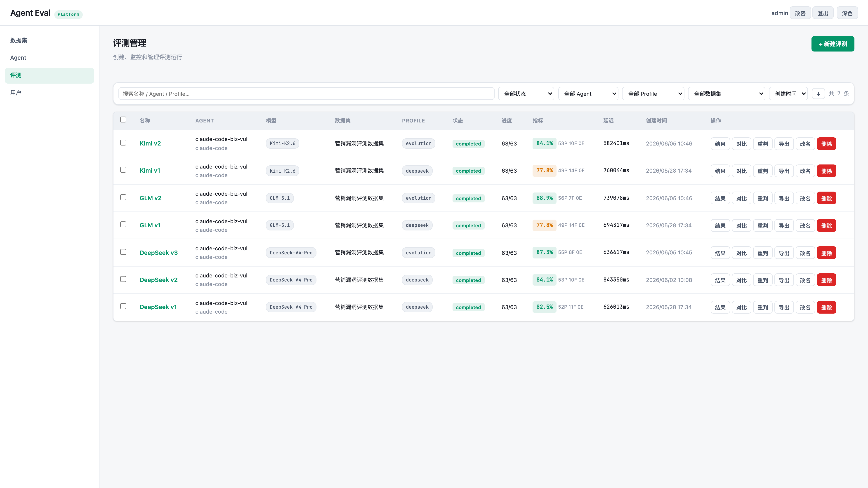The width and height of the screenshot is (868, 488).
Task: Click the Kimi v1 77.8% metric badge
Action: click(545, 170)
